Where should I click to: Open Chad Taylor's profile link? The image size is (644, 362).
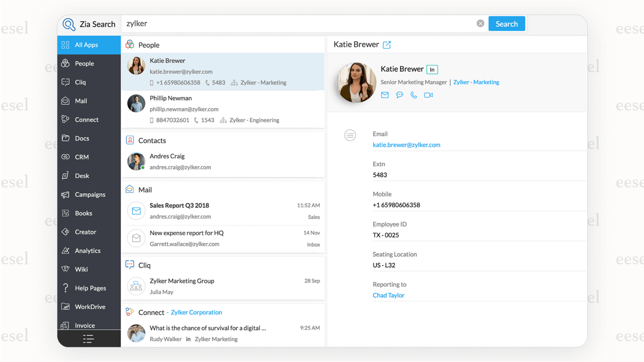(388, 295)
